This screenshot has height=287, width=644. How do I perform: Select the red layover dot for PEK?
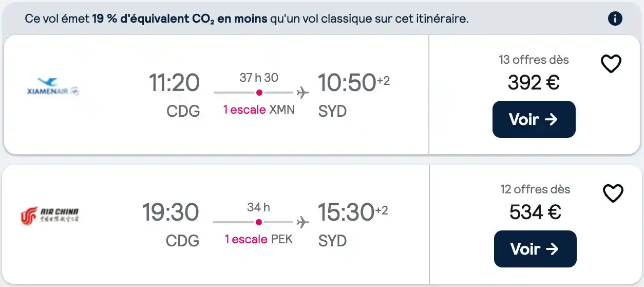259,222
